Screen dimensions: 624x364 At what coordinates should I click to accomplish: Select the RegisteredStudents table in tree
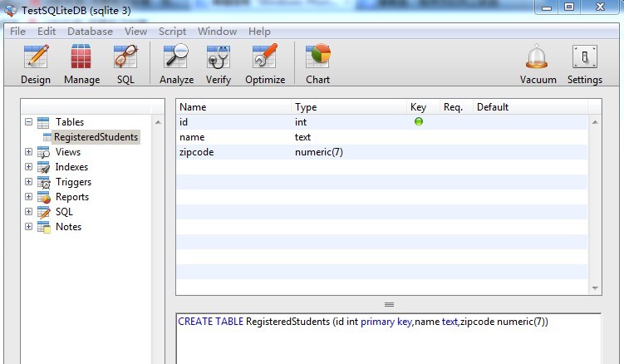[x=96, y=137]
